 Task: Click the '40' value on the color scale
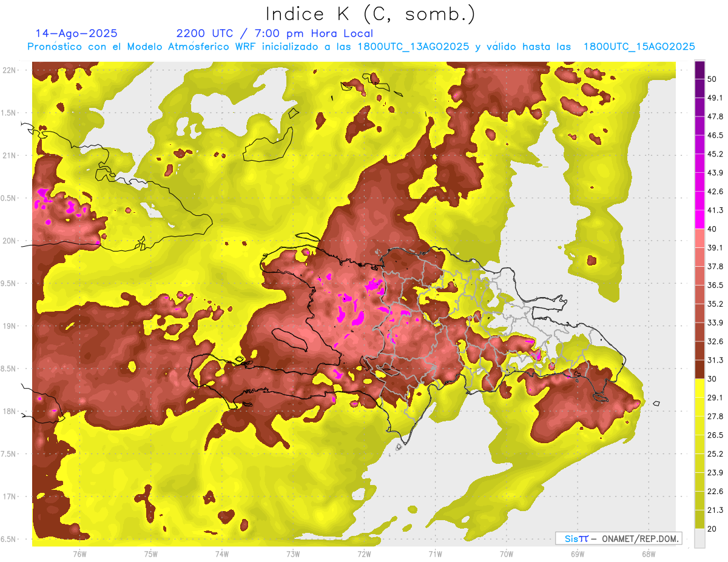(x=713, y=229)
